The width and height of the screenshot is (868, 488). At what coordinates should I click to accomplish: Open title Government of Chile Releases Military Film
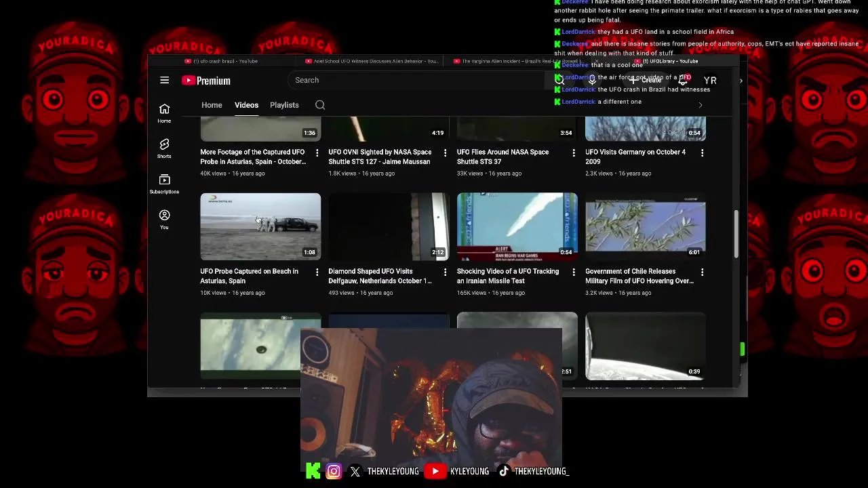tap(639, 276)
